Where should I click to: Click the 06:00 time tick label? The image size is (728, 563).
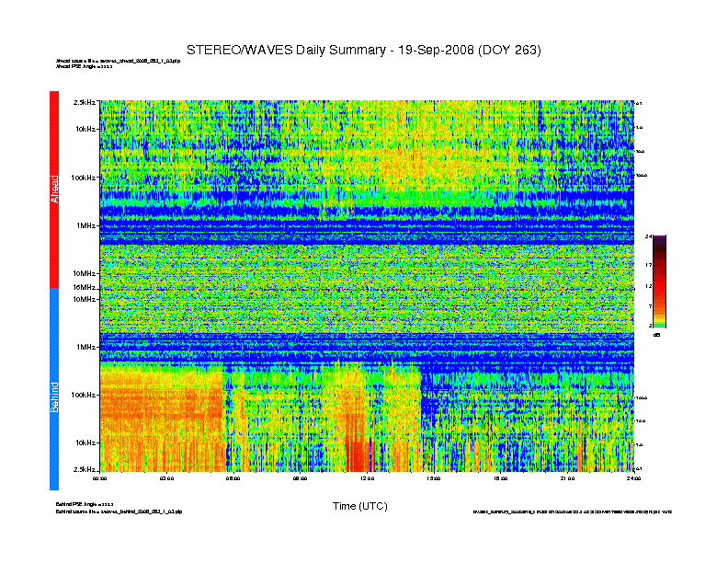(233, 478)
